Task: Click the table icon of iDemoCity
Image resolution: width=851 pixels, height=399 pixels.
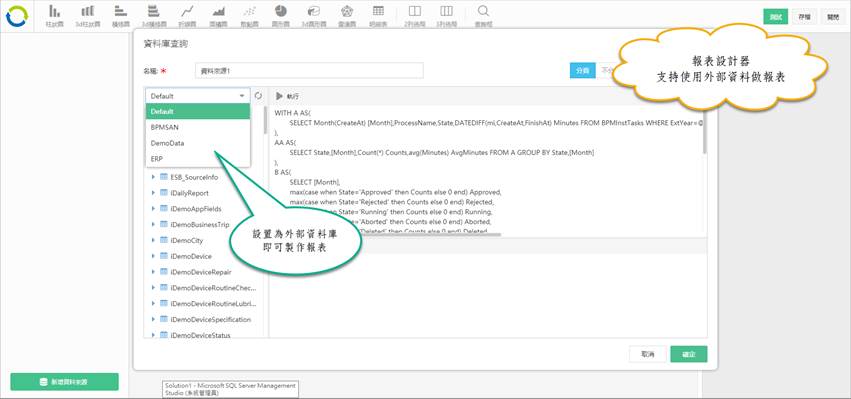Action: [163, 240]
